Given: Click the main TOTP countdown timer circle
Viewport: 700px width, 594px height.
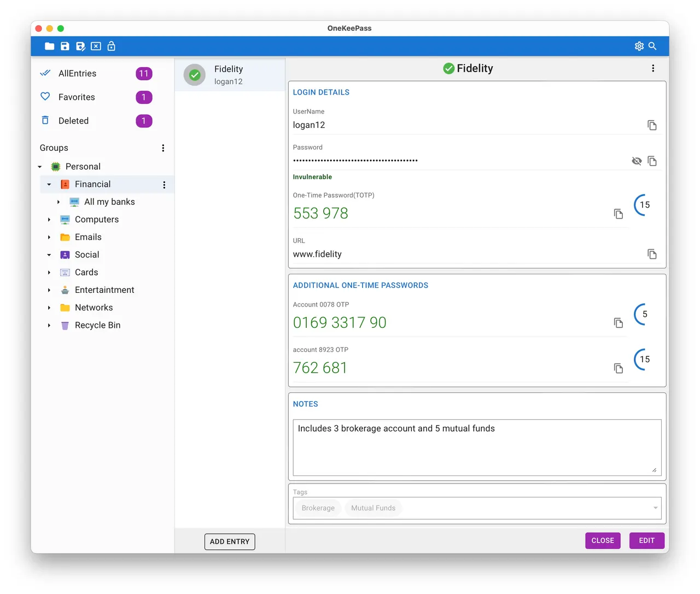Looking at the screenshot, I should (644, 205).
